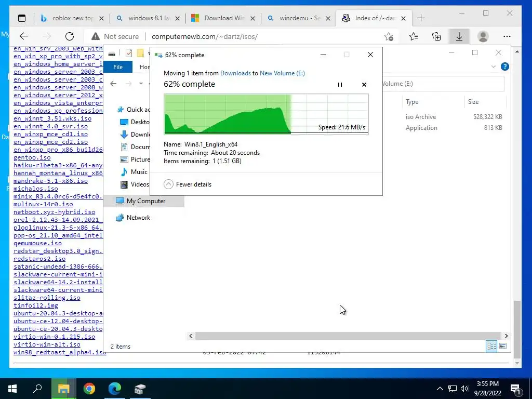Open a new browser tab
Image resolution: width=532 pixels, height=399 pixels.
coord(421,18)
